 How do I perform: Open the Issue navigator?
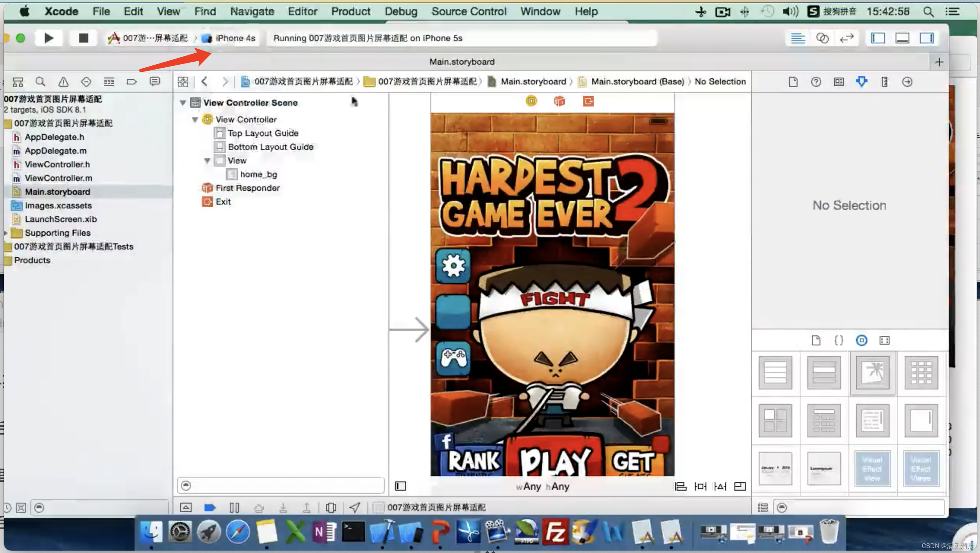click(63, 81)
